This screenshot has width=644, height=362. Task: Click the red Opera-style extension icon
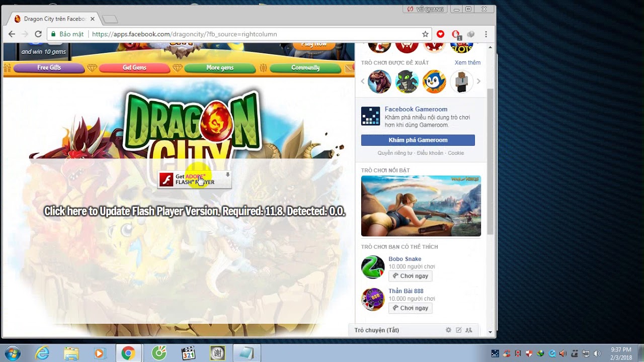(441, 34)
